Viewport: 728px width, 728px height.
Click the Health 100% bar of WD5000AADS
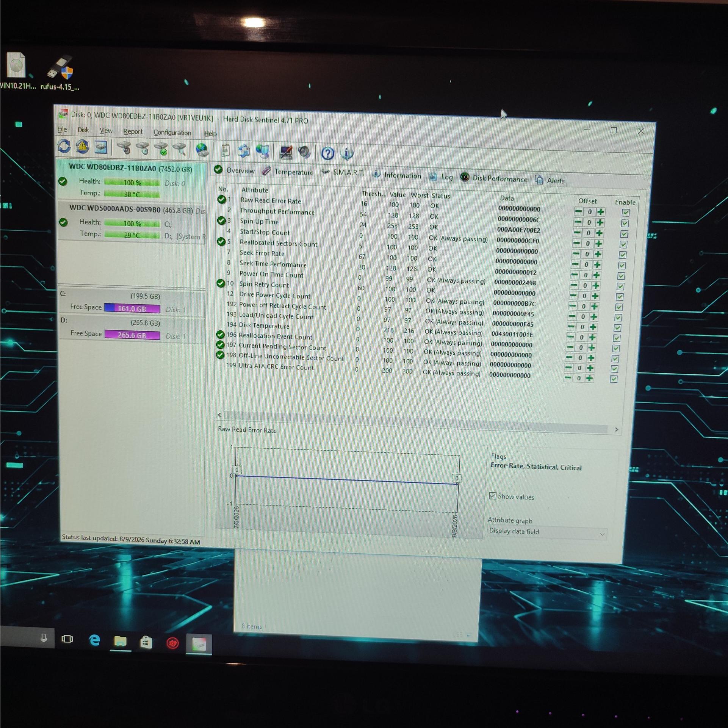click(132, 224)
